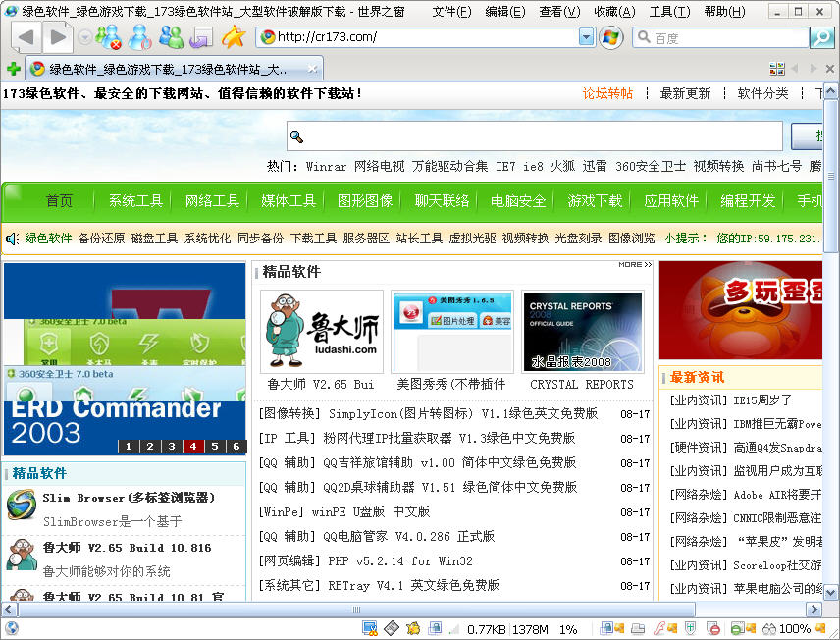
Task: Click the printer icon in status bar
Action: [x=638, y=629]
